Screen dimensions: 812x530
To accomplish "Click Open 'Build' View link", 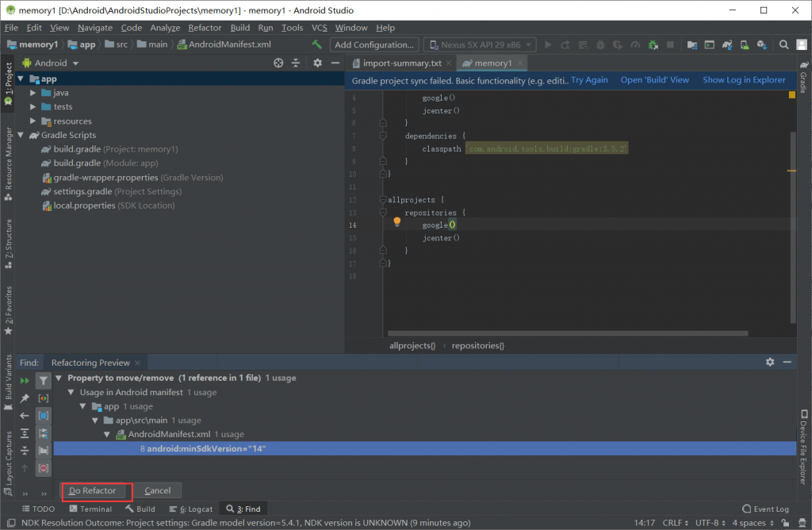I will (654, 80).
